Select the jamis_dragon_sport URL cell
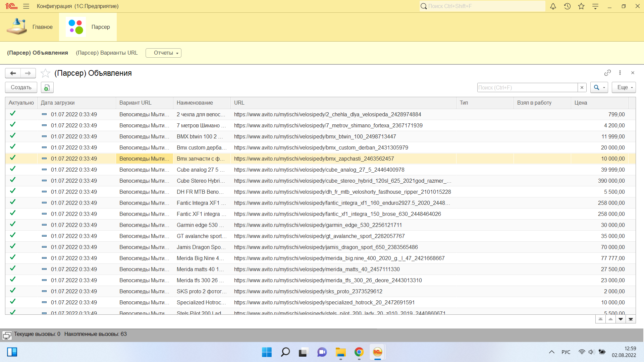The image size is (644, 362). (x=343, y=247)
